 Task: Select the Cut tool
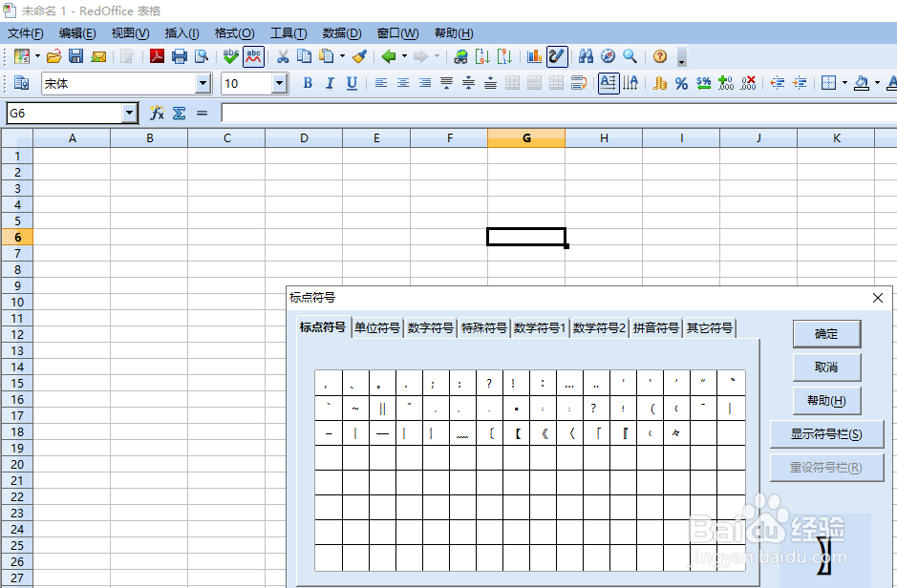(283, 56)
